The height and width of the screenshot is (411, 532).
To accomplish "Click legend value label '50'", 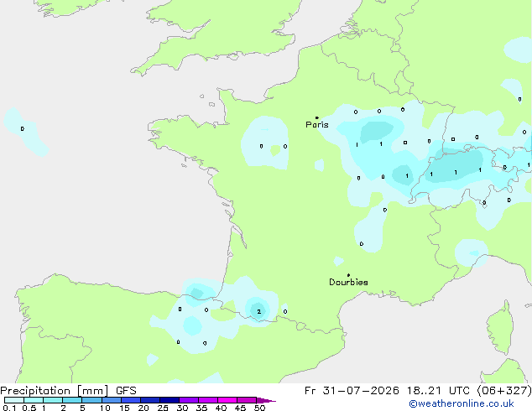I will [259, 408].
